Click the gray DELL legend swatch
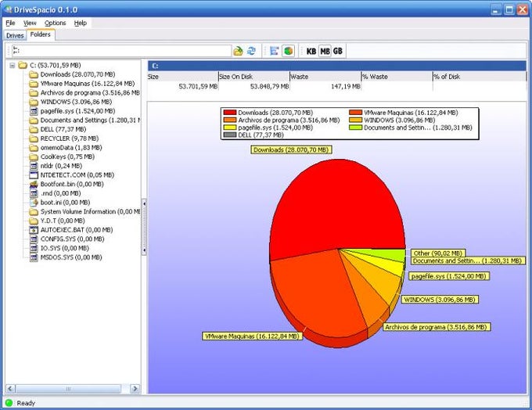 (x=230, y=135)
